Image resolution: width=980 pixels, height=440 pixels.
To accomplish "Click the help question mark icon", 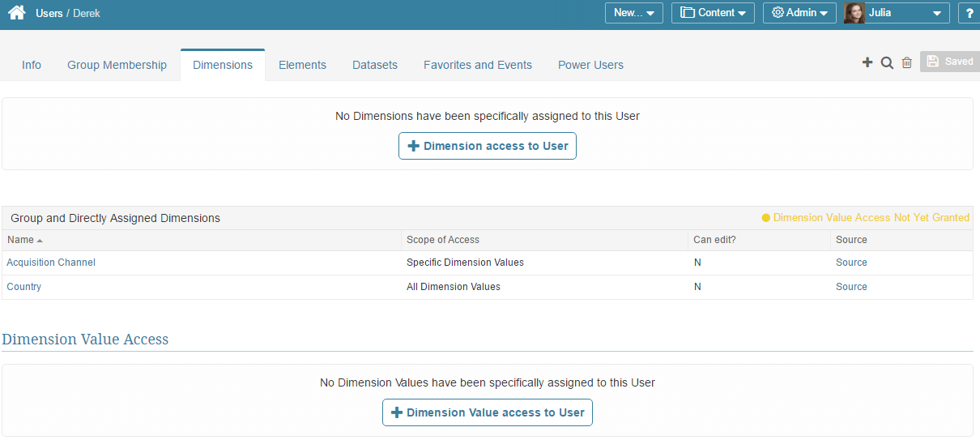I will [x=969, y=13].
